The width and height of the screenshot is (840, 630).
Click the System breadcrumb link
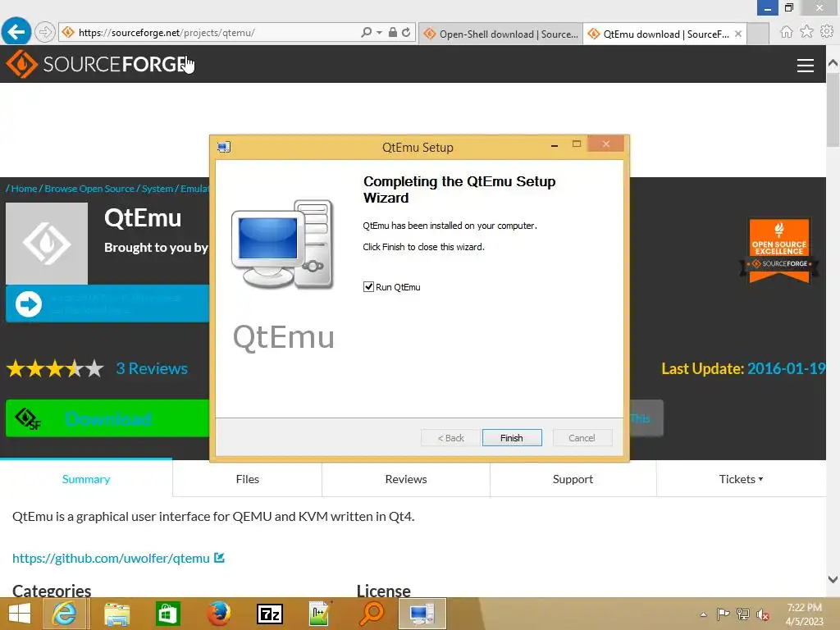coord(157,189)
